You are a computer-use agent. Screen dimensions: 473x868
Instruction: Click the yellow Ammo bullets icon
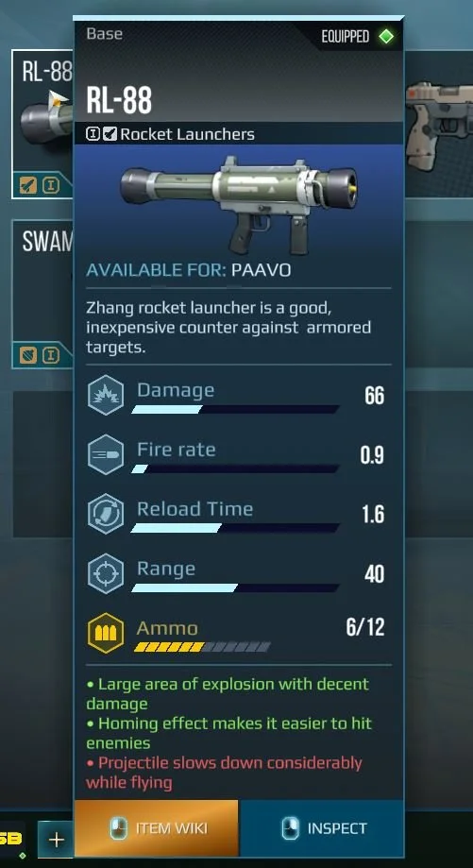coord(105,633)
